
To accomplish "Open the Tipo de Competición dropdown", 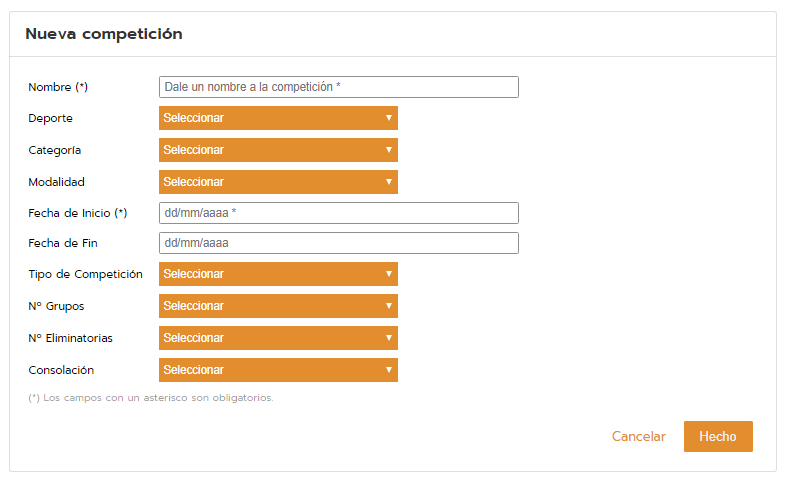I will (278, 274).
